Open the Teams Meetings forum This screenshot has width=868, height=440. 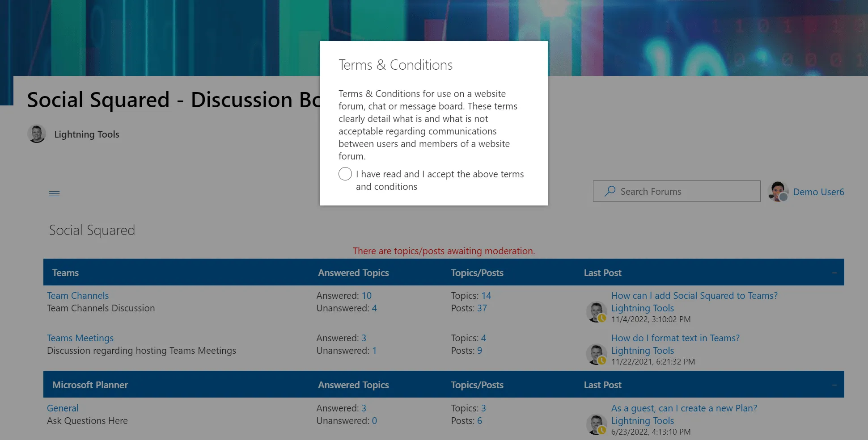tap(80, 338)
